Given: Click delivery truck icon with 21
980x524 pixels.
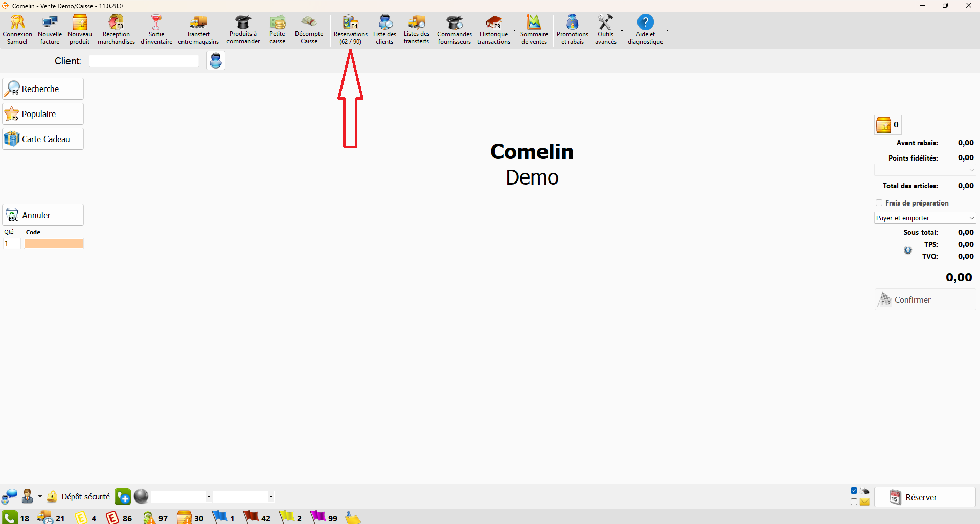Looking at the screenshot, I should [x=45, y=517].
